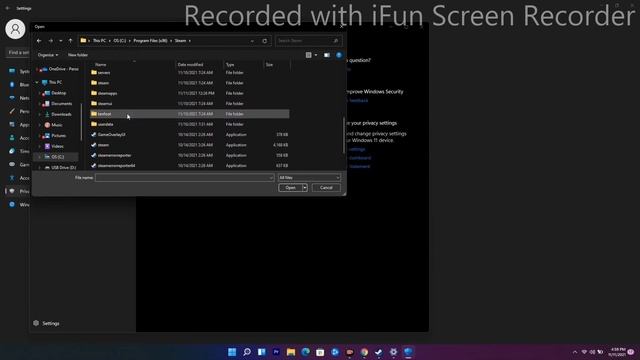Select the tenfoot folder
The width and height of the screenshot is (640, 360).
(x=190, y=114)
